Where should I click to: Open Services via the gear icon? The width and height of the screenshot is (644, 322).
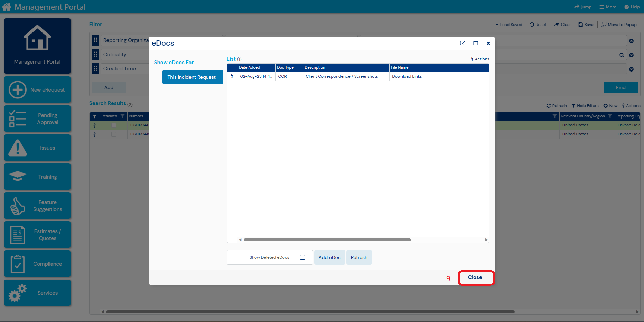[18, 293]
